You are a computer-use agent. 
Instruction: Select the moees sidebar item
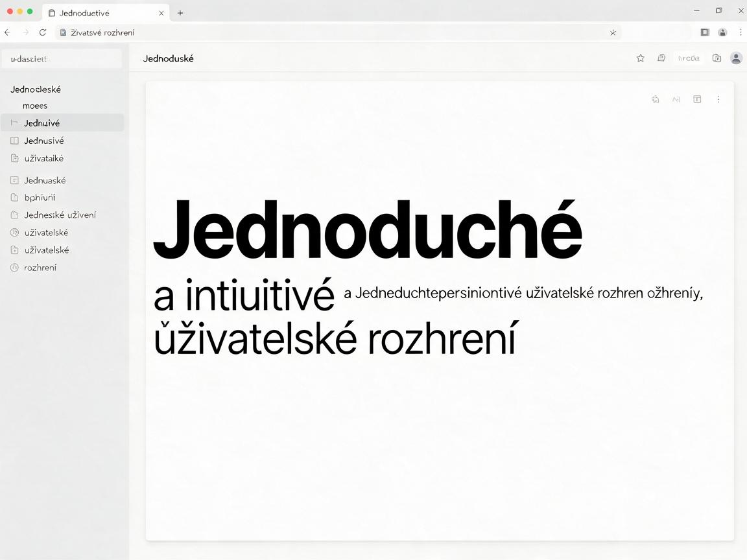[35, 106]
